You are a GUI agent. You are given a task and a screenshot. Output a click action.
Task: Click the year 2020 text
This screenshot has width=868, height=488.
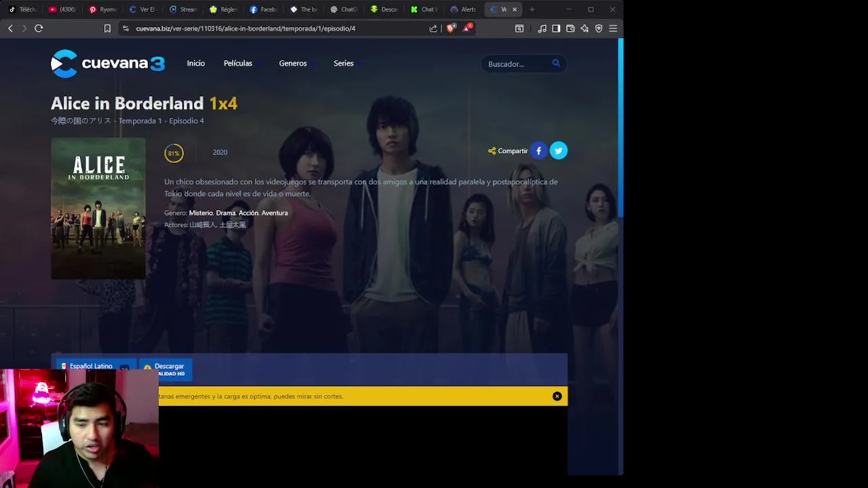(220, 152)
